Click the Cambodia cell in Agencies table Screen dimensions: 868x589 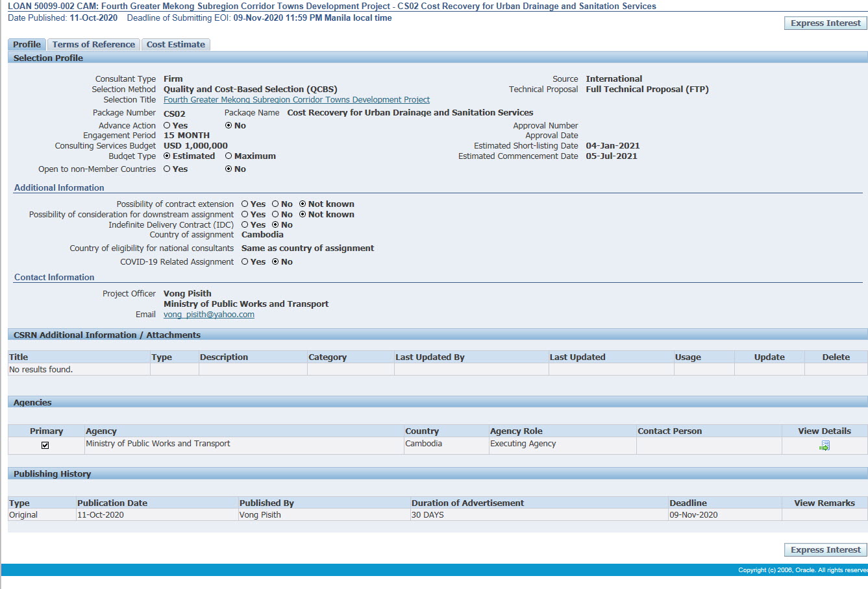click(x=446, y=444)
